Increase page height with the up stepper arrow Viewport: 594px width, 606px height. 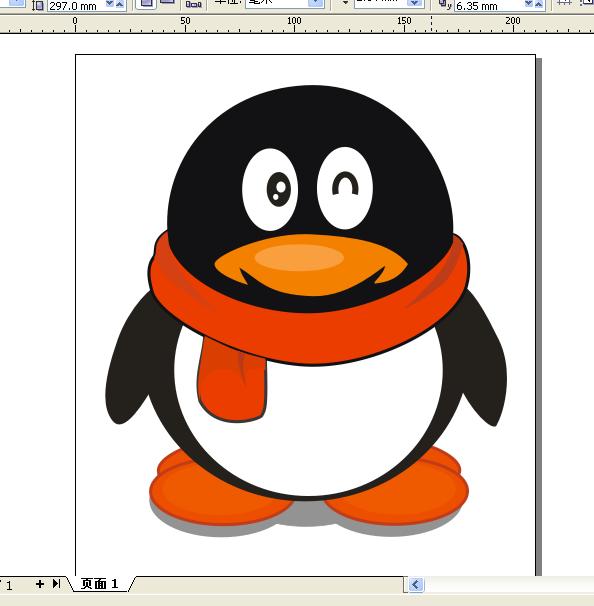point(120,5)
